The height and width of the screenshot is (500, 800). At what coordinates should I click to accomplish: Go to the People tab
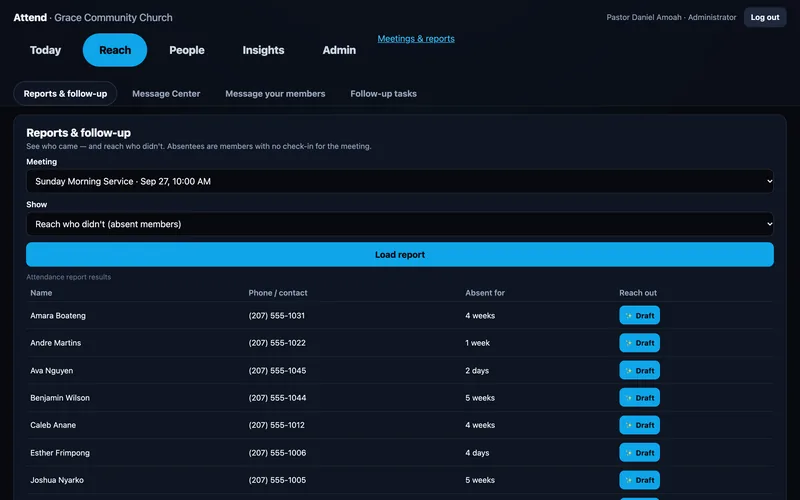(x=187, y=50)
